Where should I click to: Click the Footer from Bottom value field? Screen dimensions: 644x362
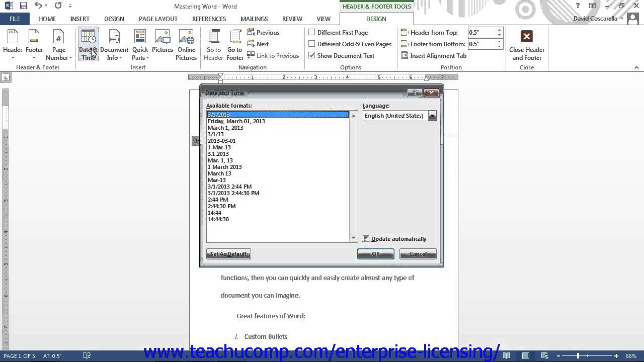(x=482, y=44)
